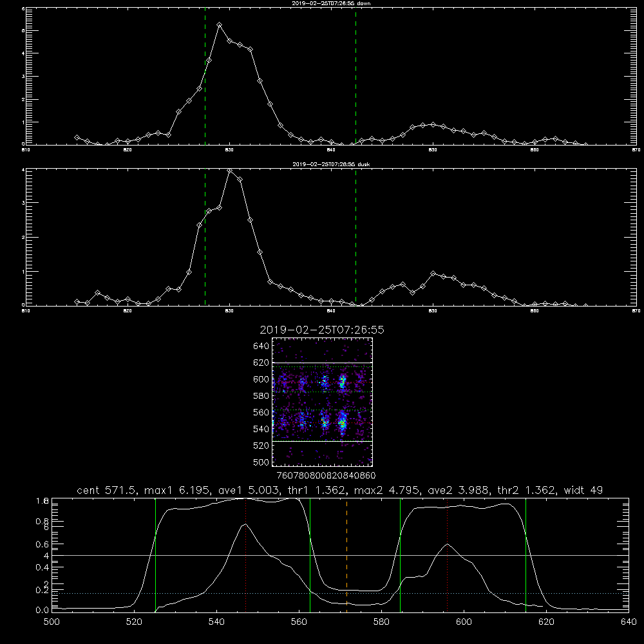This screenshot has width=644, height=644.
Task: Click the green vertical line near 585 in the bottom plot
Action: (x=400, y=555)
